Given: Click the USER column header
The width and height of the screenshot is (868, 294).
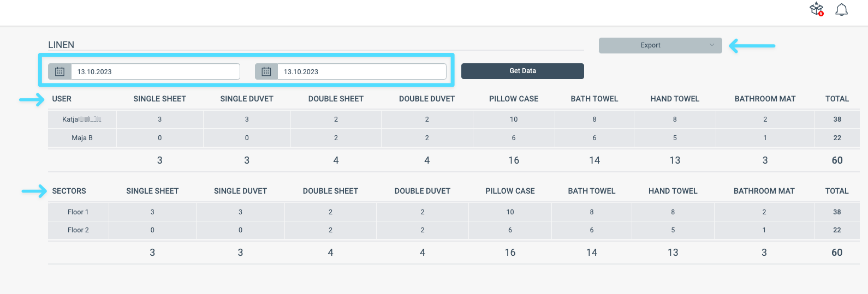Looking at the screenshot, I should 62,99.
